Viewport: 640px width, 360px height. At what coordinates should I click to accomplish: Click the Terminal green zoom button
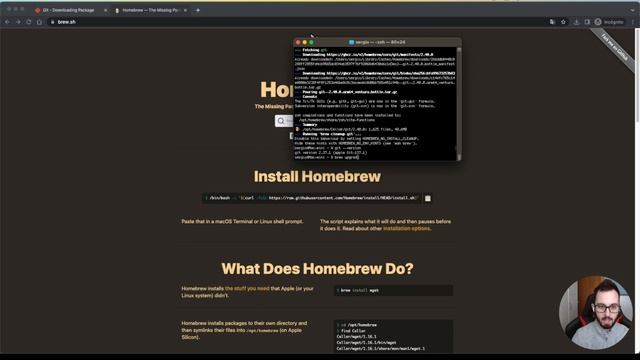click(311, 42)
